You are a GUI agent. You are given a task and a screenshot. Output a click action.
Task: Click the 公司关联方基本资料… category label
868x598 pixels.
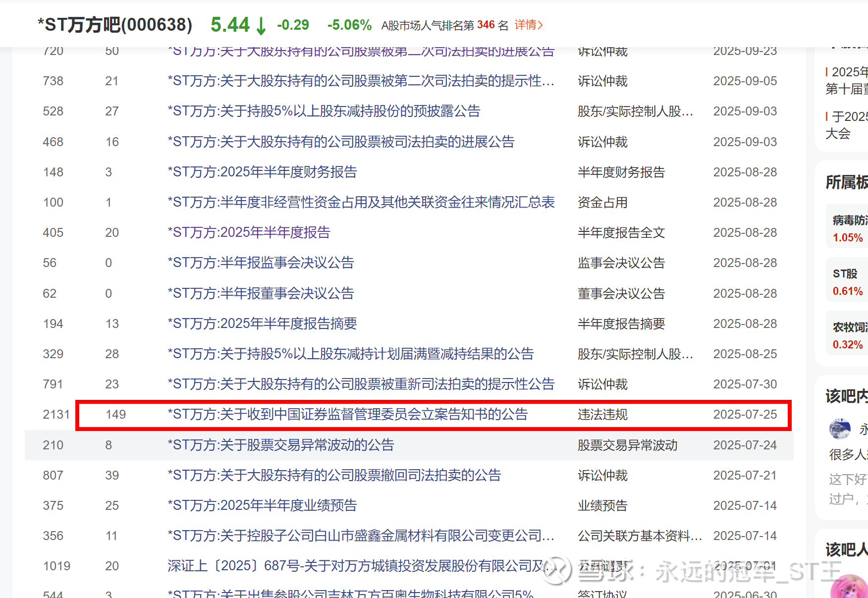pos(640,536)
